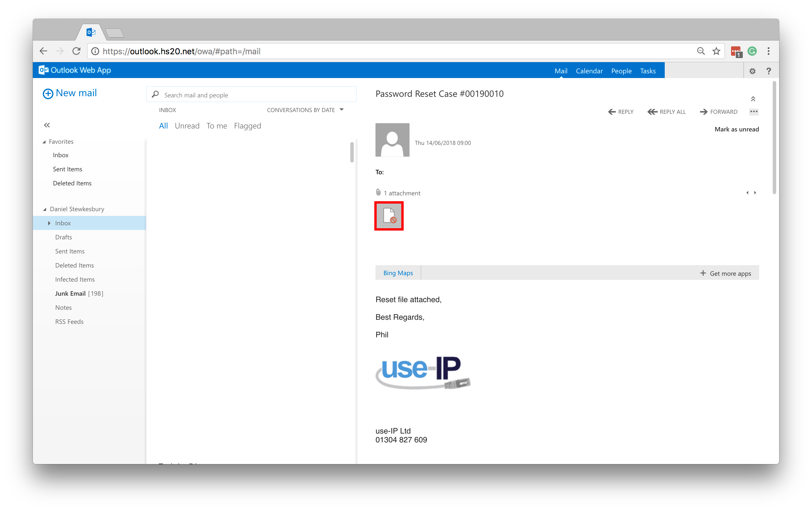Click the Bing Maps app tab
The image size is (812, 511).
coord(397,273)
